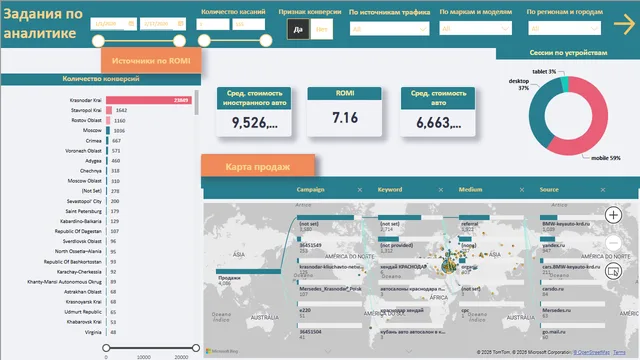This screenshot has width=640, height=360.
Task: Click the Сред. стоимость иностранного авто card
Action: point(254,111)
